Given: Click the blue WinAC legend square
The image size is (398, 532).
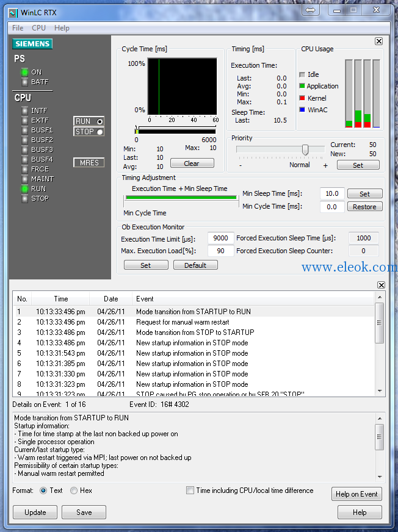Looking at the screenshot, I should 302,110.
